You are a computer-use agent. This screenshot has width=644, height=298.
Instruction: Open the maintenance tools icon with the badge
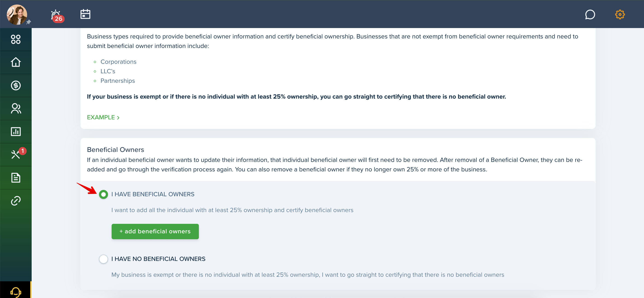(16, 154)
